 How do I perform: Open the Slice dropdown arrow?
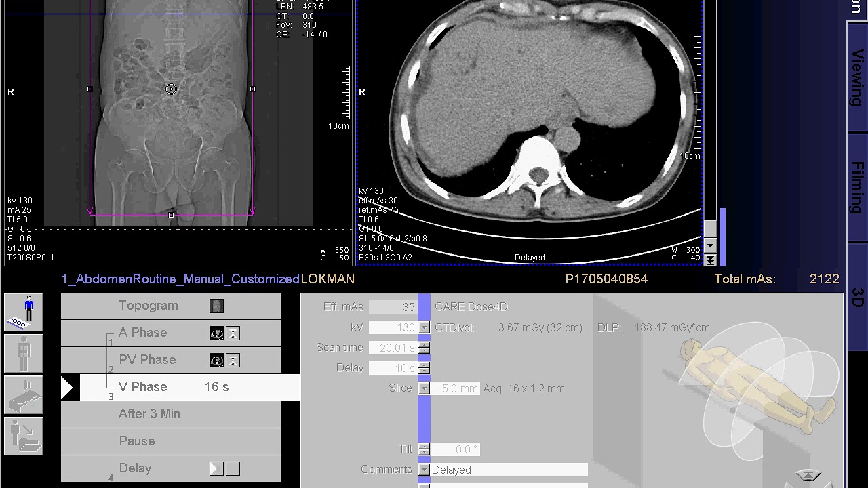424,388
